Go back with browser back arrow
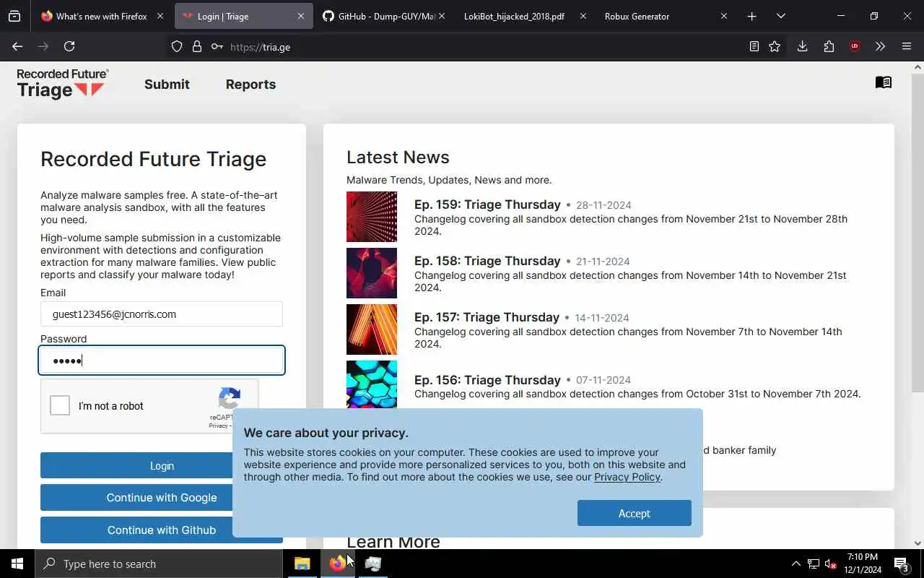924x578 pixels. click(17, 46)
